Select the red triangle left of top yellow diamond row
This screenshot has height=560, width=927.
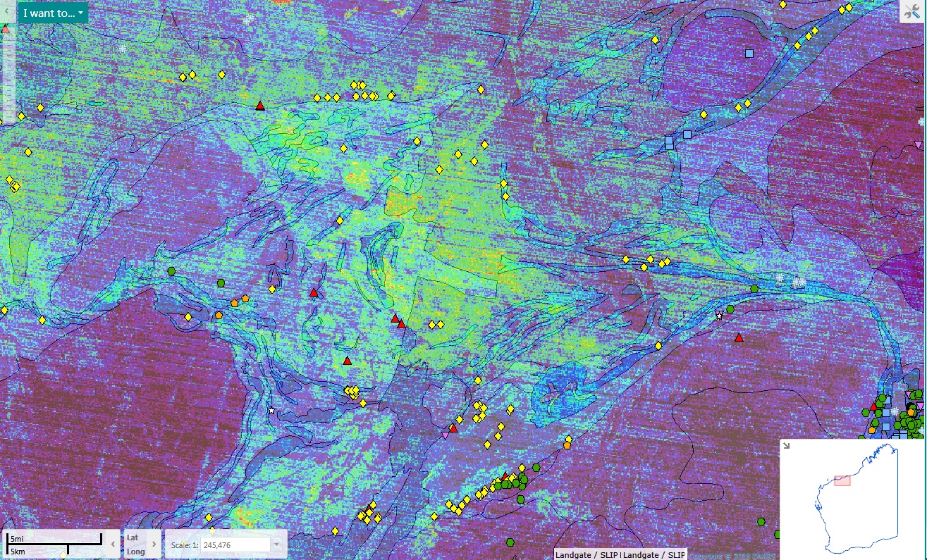coord(259,106)
